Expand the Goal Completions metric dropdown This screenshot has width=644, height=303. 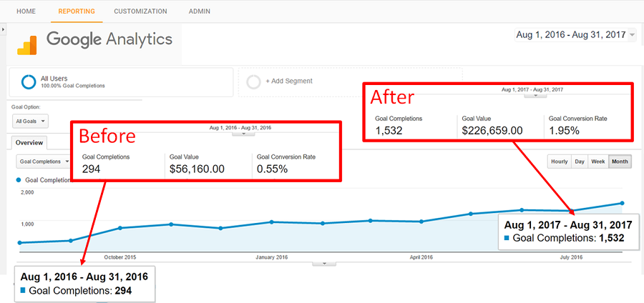[43, 162]
